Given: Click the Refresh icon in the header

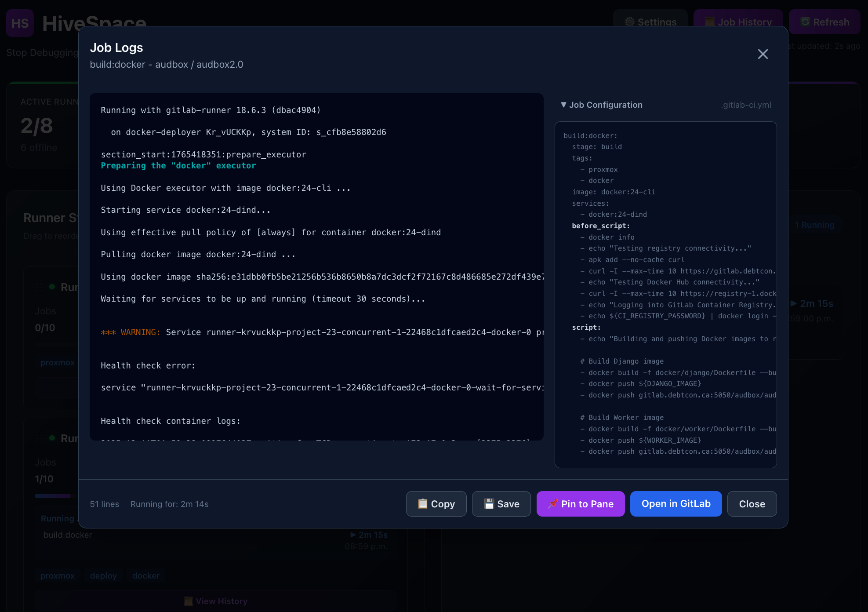Looking at the screenshot, I should click(x=805, y=22).
